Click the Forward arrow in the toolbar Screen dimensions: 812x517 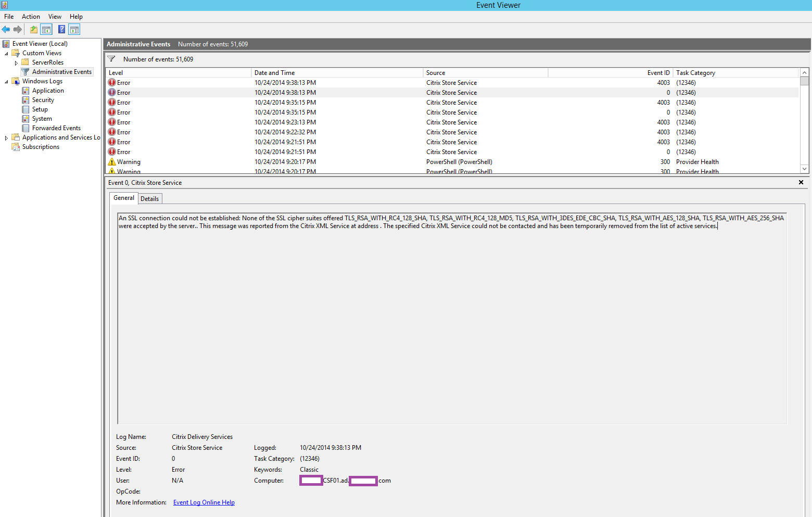click(18, 30)
